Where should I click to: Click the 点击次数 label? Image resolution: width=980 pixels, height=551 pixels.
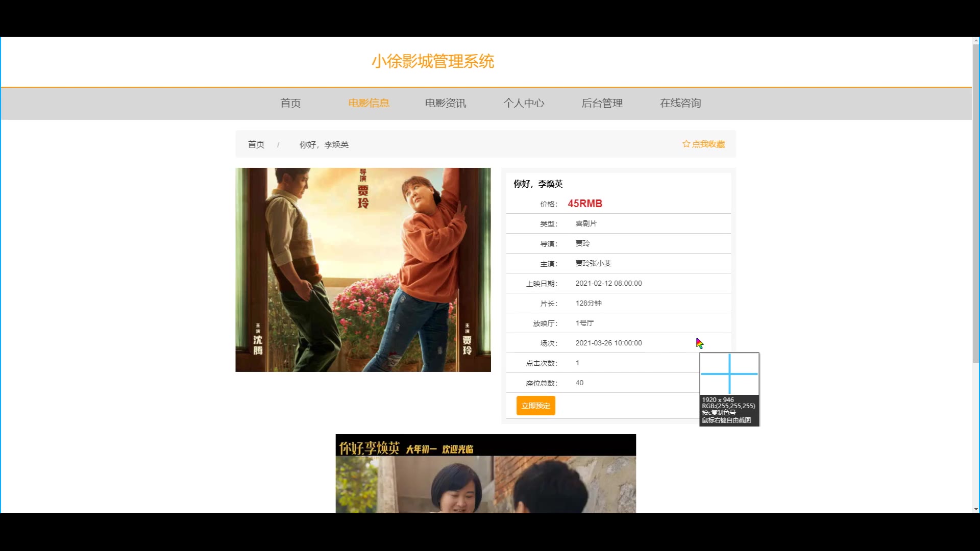(x=542, y=363)
